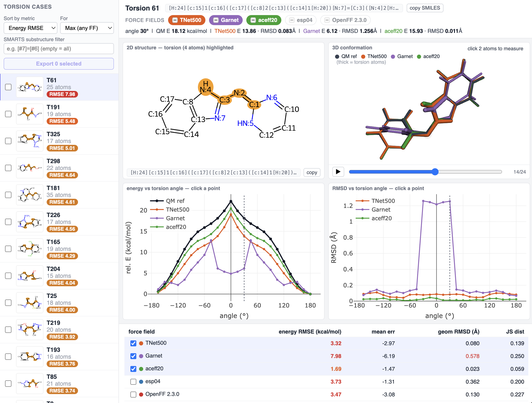Enable the OpenFF 2.3.0 force field chip
This screenshot has width=532, height=403.
(x=345, y=20)
